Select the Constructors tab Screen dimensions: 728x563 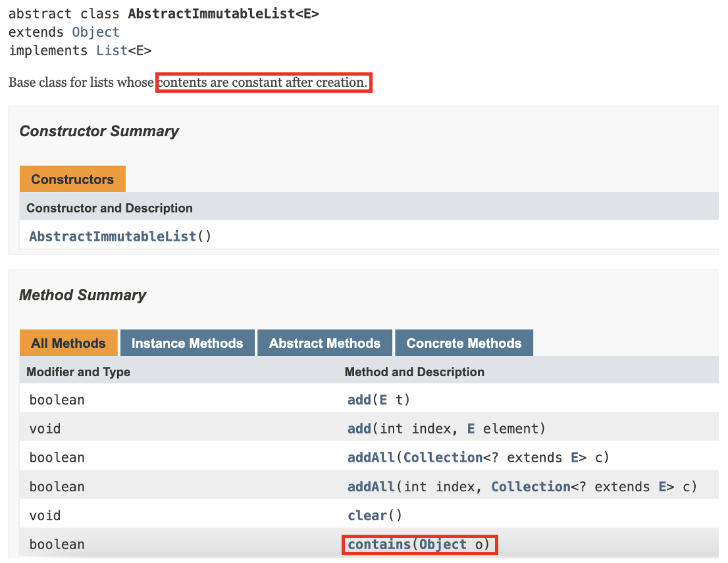[72, 179]
